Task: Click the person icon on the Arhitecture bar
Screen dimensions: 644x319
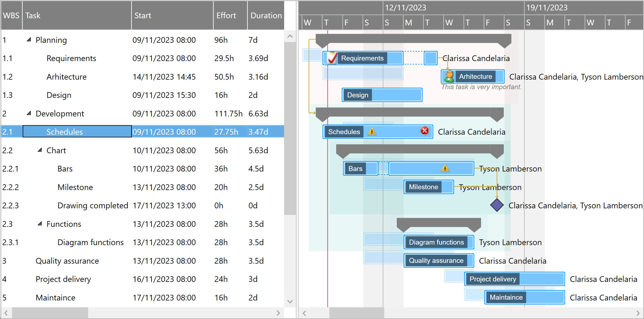Action: [x=449, y=77]
